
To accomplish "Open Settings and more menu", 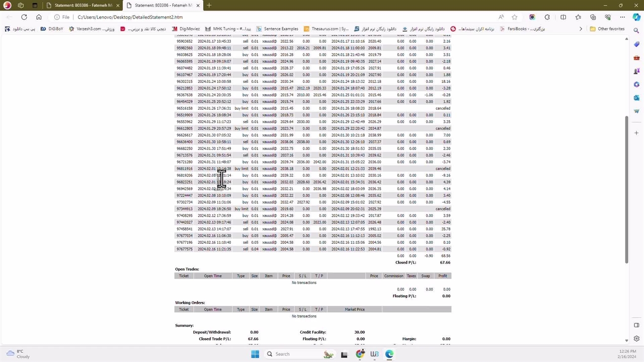I will [622, 17].
